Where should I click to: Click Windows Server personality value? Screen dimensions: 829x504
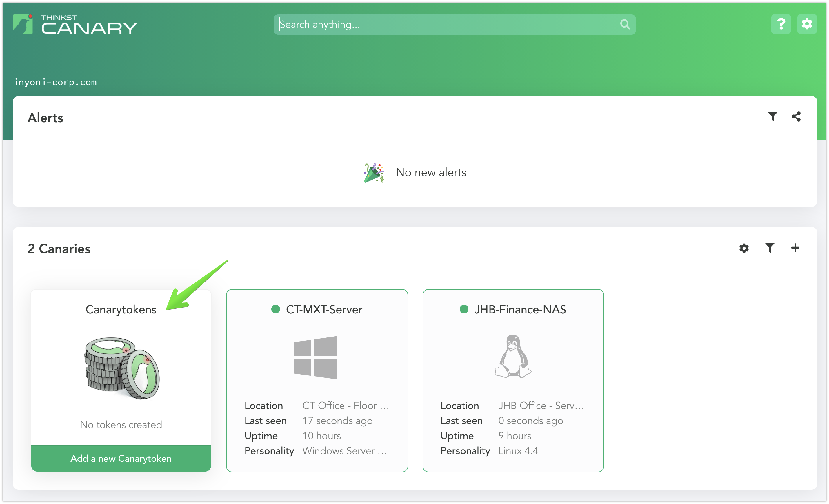click(345, 451)
